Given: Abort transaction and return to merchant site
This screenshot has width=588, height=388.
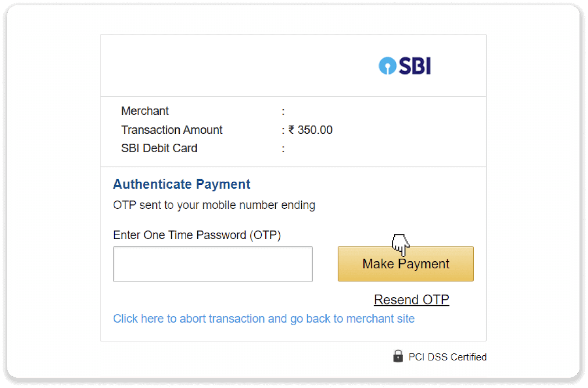Looking at the screenshot, I should [263, 319].
